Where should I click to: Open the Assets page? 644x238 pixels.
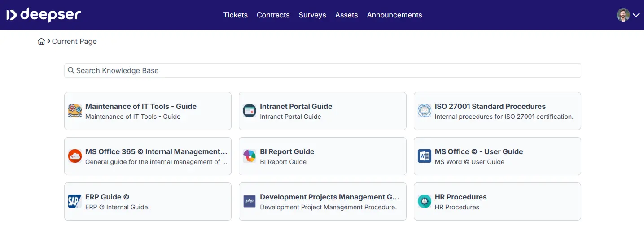(x=346, y=15)
